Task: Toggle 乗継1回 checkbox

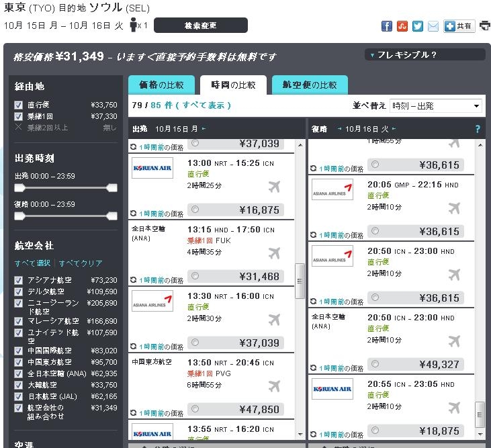Action: (19, 116)
